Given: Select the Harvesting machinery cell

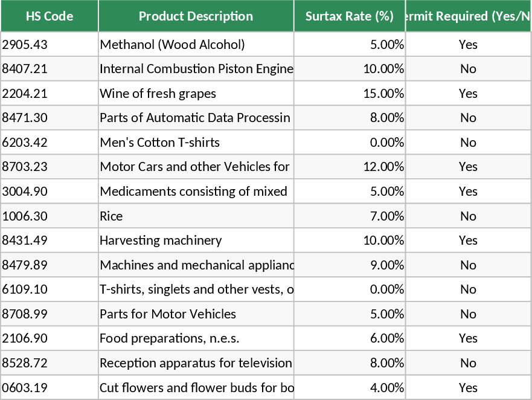Looking at the screenshot, I should pyautogui.click(x=196, y=240).
